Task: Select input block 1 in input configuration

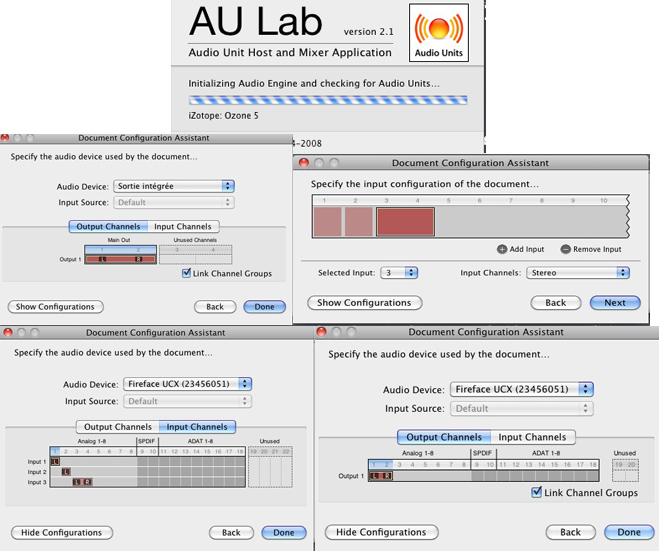Action: tap(327, 222)
